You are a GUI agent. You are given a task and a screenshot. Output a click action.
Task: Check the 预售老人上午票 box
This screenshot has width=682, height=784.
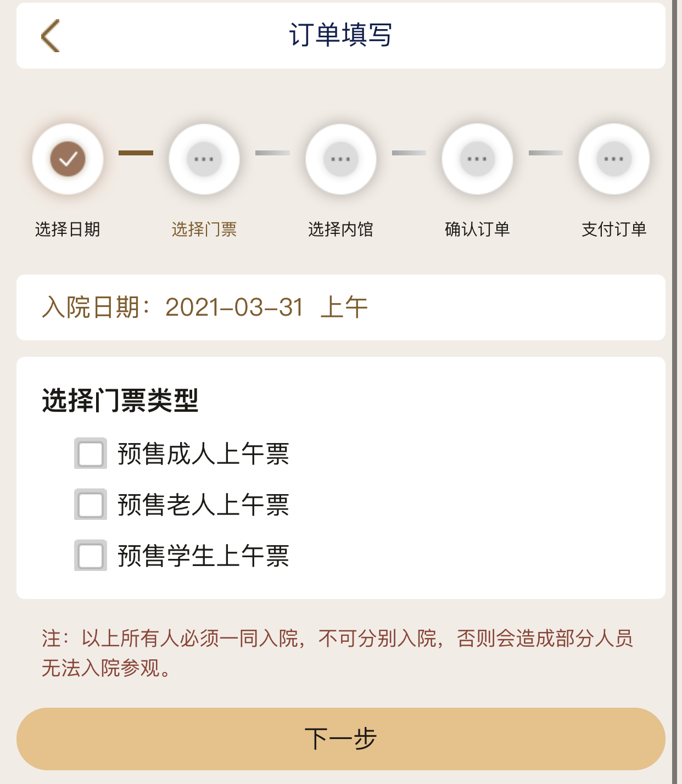(91, 505)
